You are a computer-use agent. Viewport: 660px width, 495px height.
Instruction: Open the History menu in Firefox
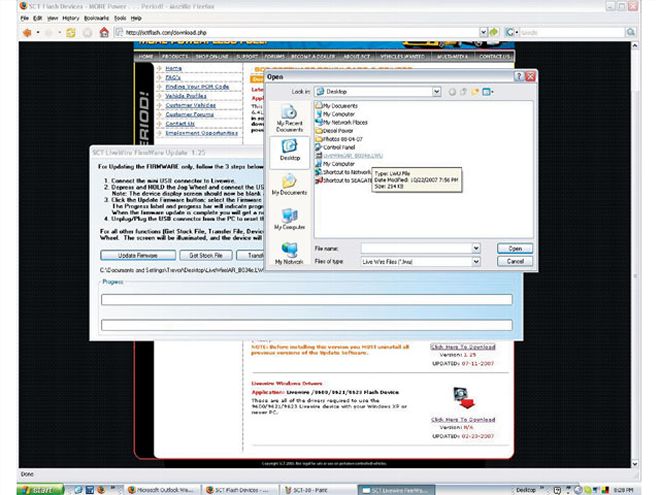(70, 18)
